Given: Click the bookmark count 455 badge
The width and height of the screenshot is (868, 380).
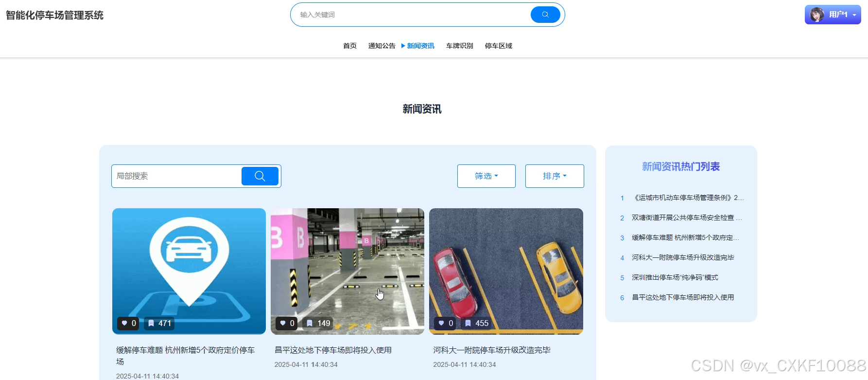Looking at the screenshot, I should pos(477,323).
